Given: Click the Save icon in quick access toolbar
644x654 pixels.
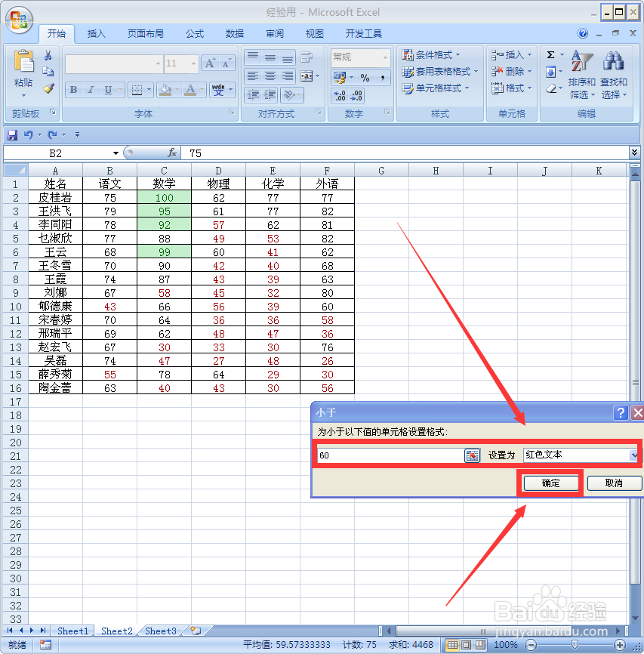Looking at the screenshot, I should [12, 134].
